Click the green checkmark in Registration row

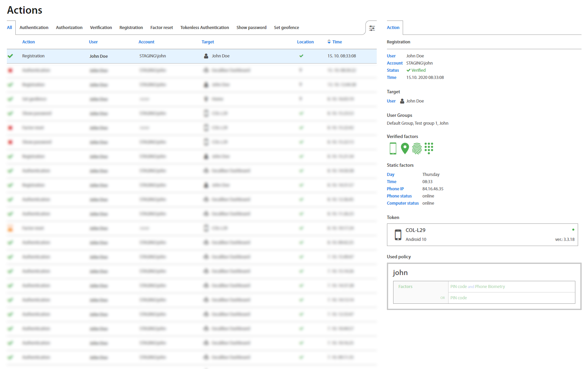coord(11,56)
